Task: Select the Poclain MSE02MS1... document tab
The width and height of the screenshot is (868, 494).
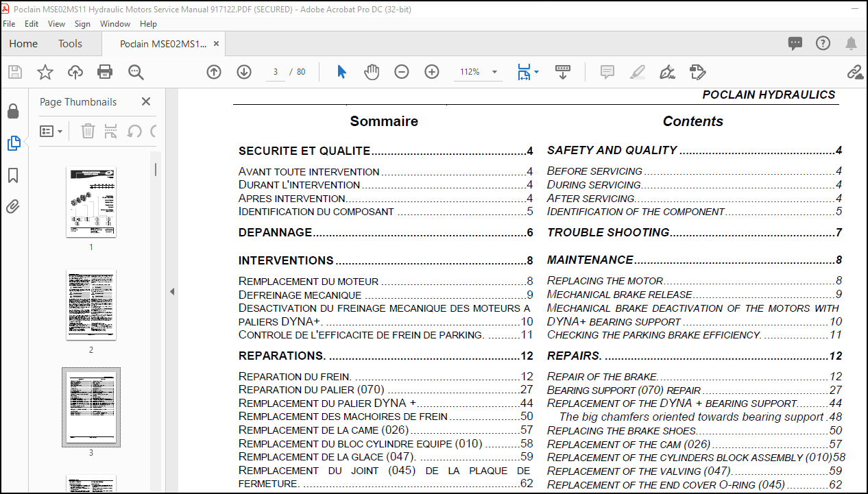Action: point(163,44)
